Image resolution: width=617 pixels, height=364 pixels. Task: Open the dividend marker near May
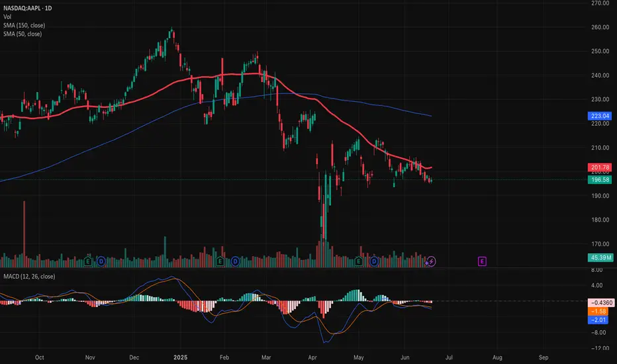pos(374,261)
